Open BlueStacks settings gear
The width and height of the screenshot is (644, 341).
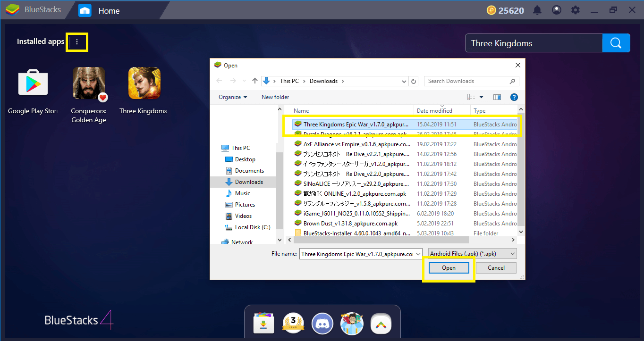[575, 10]
